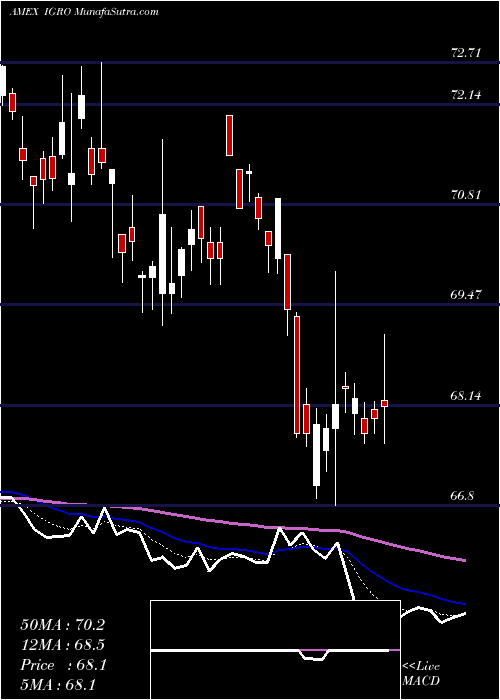Click the Price : 68.1 readout
This screenshot has height=700, width=500.
62,665
